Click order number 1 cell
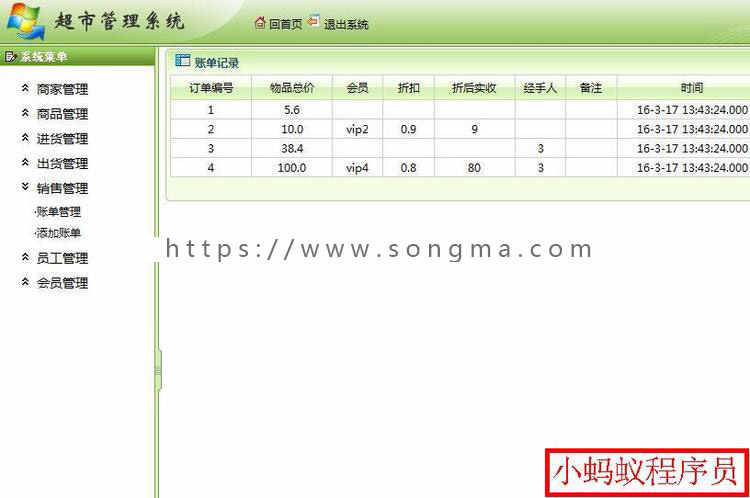This screenshot has width=750, height=498. pyautogui.click(x=211, y=110)
